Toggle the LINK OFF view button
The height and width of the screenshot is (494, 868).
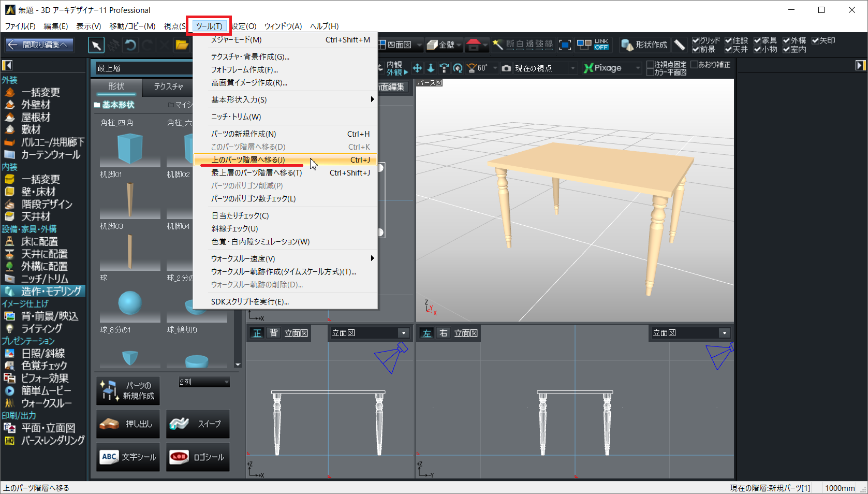[x=601, y=45]
